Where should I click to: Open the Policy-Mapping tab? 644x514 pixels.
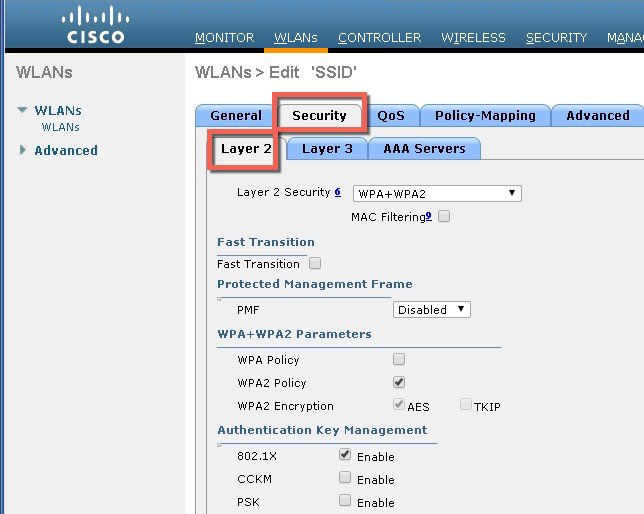485,115
